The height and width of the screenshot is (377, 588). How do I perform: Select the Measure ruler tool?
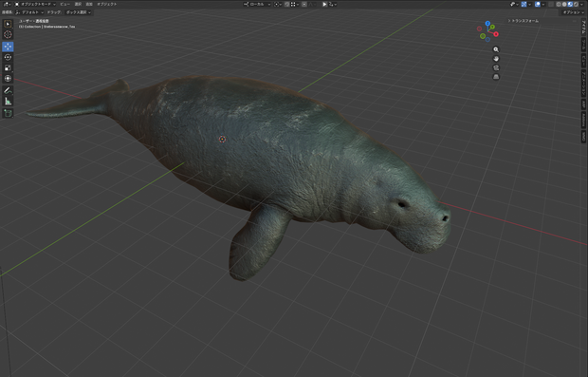point(8,102)
